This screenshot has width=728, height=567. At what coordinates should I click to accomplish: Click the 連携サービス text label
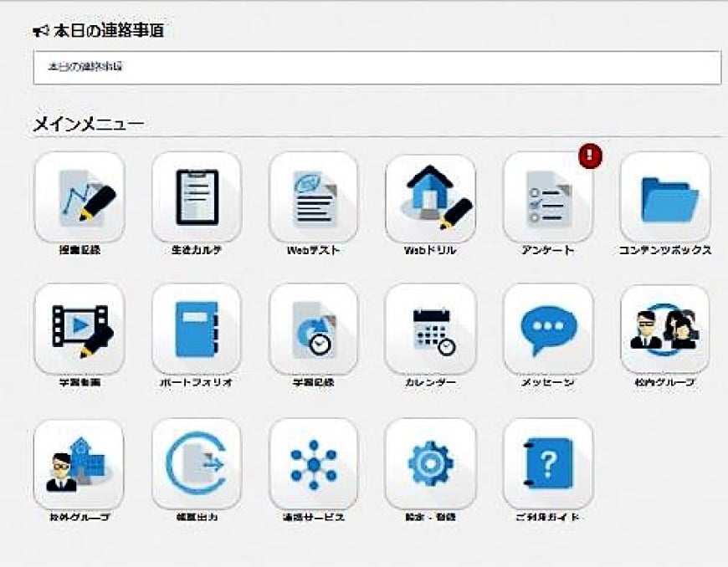coord(314,517)
